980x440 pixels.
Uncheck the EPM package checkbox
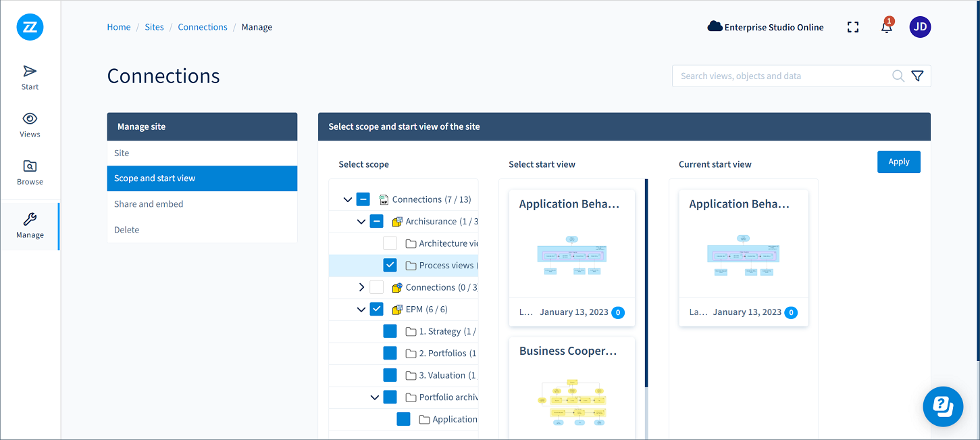[377, 310]
